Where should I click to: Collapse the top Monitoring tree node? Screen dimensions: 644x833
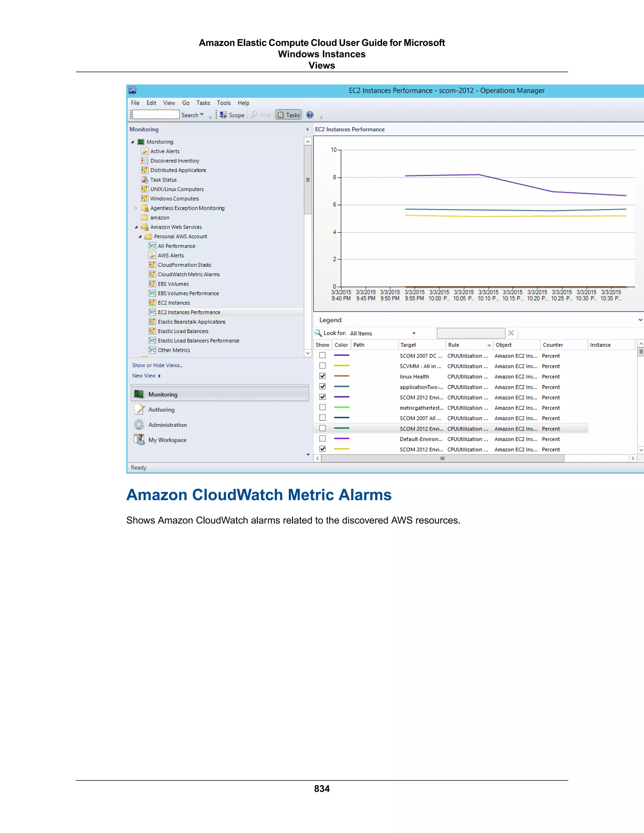click(133, 142)
